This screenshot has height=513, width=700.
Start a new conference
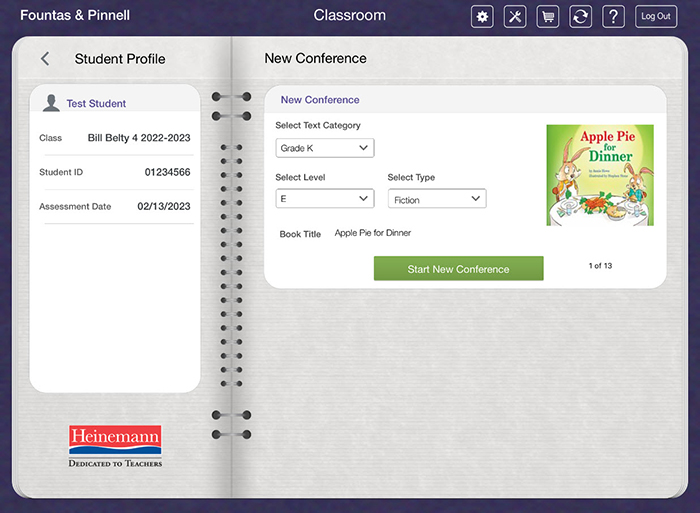(458, 269)
